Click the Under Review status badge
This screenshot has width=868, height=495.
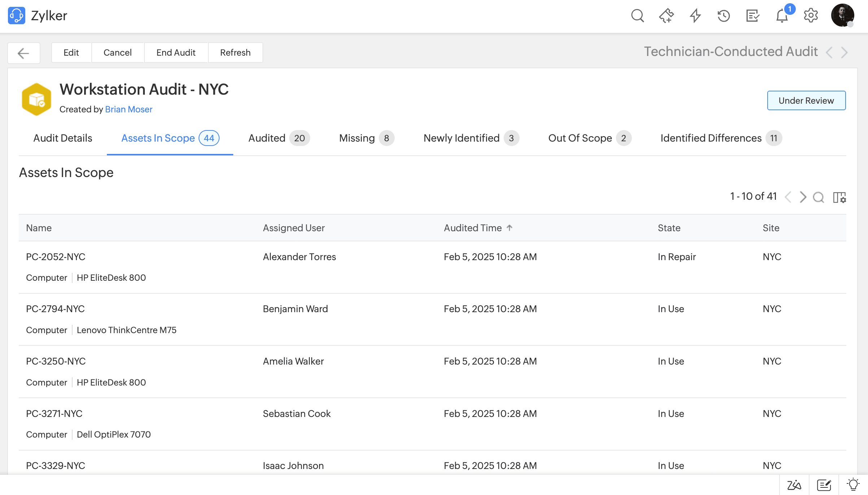coord(806,100)
